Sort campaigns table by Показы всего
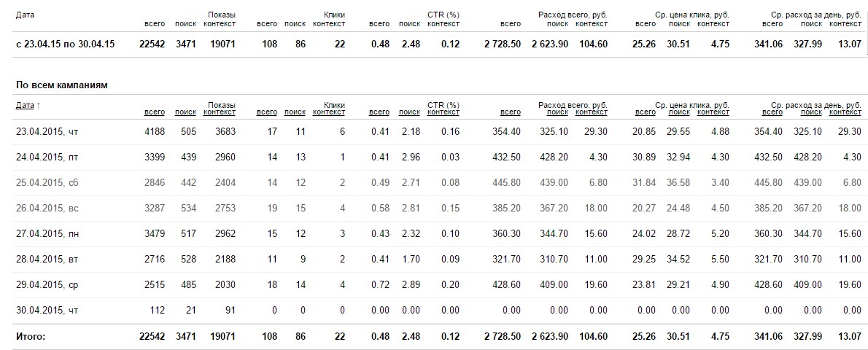The height and width of the screenshot is (350, 868). 154,112
